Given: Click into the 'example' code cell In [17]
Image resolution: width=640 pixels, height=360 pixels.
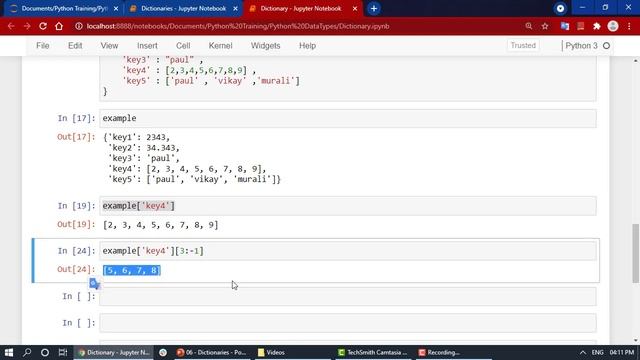Looking at the screenshot, I should coord(348,118).
